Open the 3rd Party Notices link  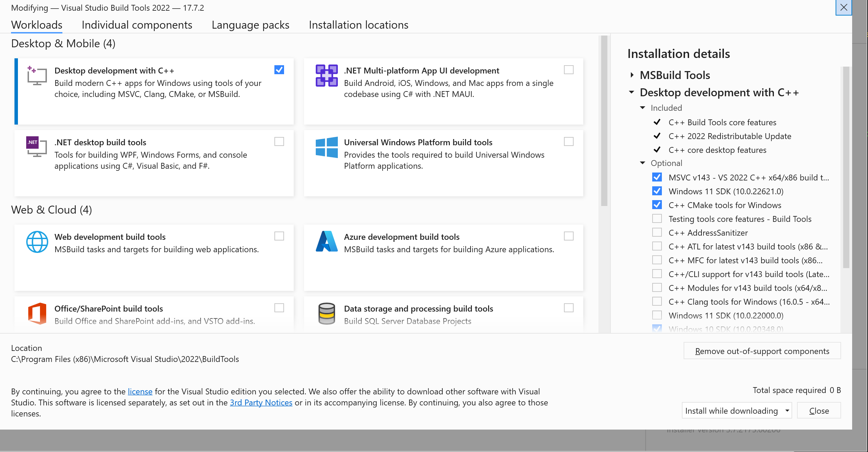pyautogui.click(x=261, y=402)
